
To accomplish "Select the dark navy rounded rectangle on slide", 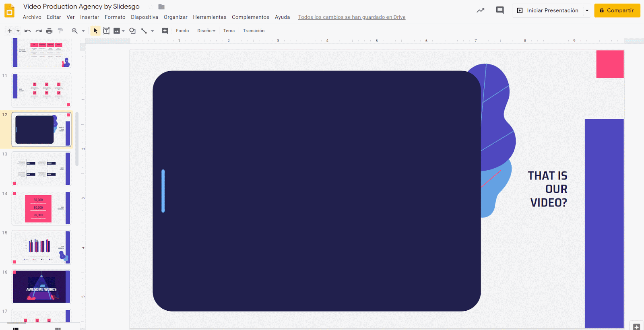I will (316, 191).
